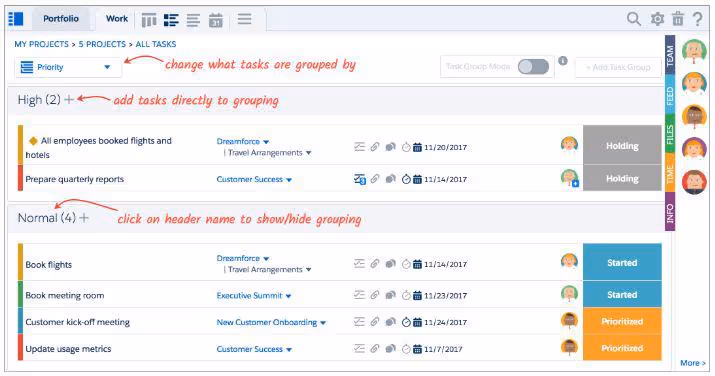
Task: Open Travel Arrangements dropdown for Book flights
Action: 269,270
